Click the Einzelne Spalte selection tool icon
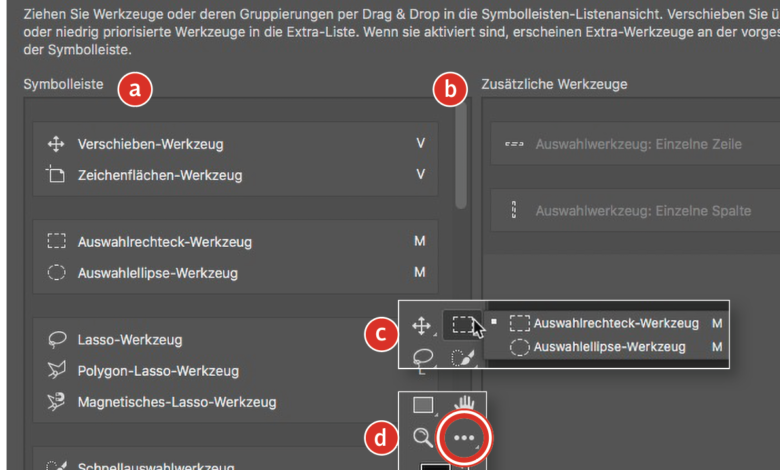Viewport: 780px width, 470px height. tap(514, 210)
